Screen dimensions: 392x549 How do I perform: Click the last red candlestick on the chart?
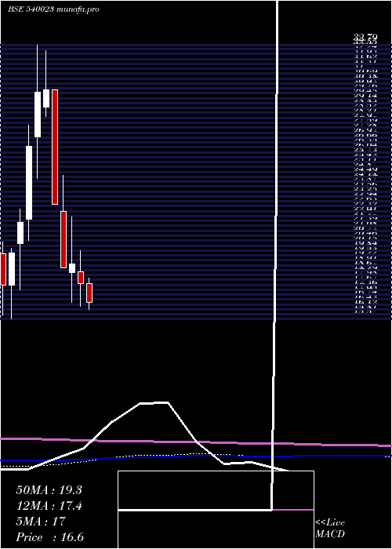point(89,293)
